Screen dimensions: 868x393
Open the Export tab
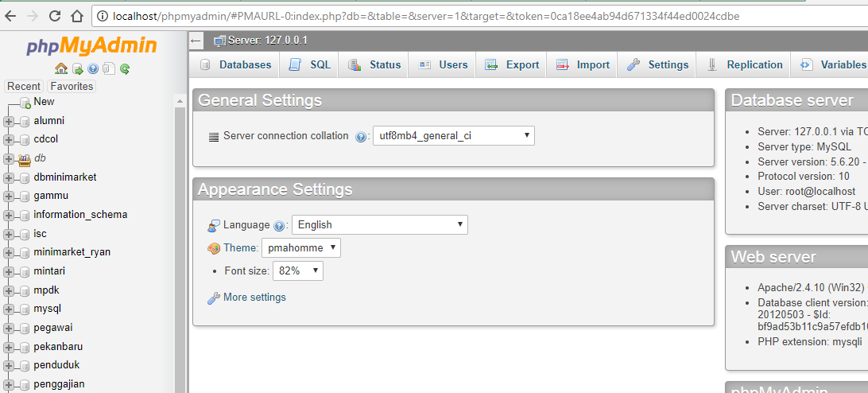click(x=513, y=65)
